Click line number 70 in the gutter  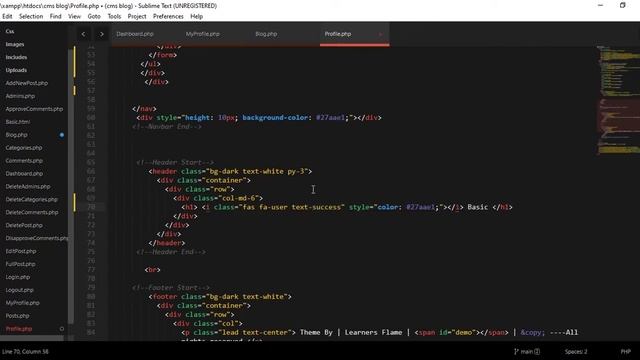pyautogui.click(x=91, y=207)
